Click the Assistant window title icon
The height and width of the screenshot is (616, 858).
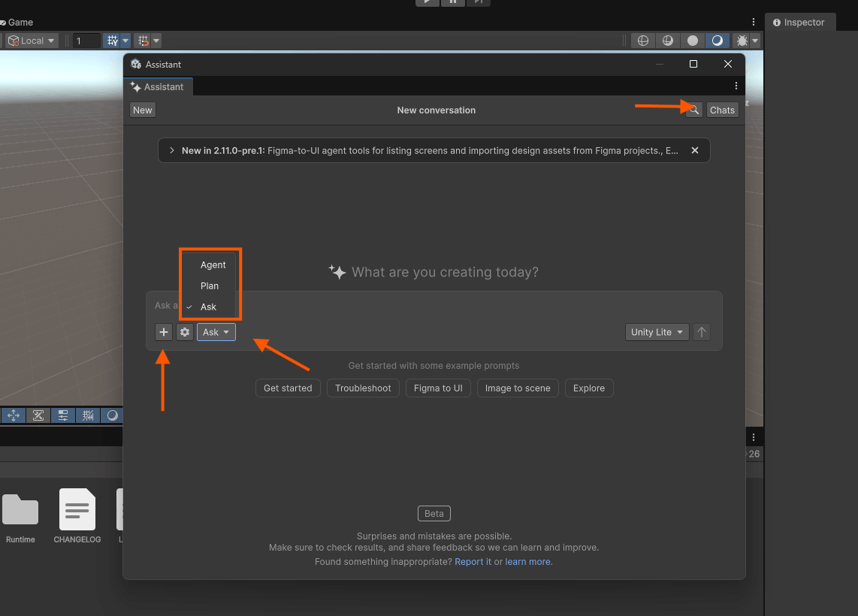[x=136, y=64]
